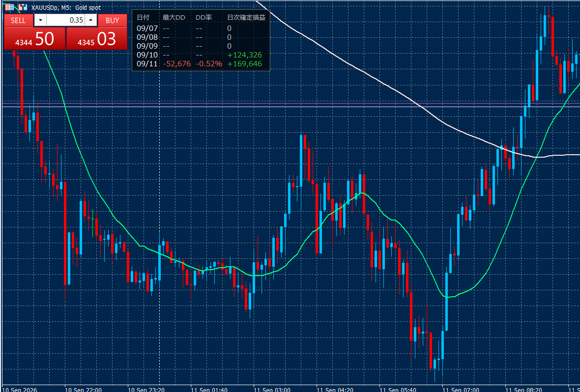Select the 0.35 volume input field

click(65, 20)
